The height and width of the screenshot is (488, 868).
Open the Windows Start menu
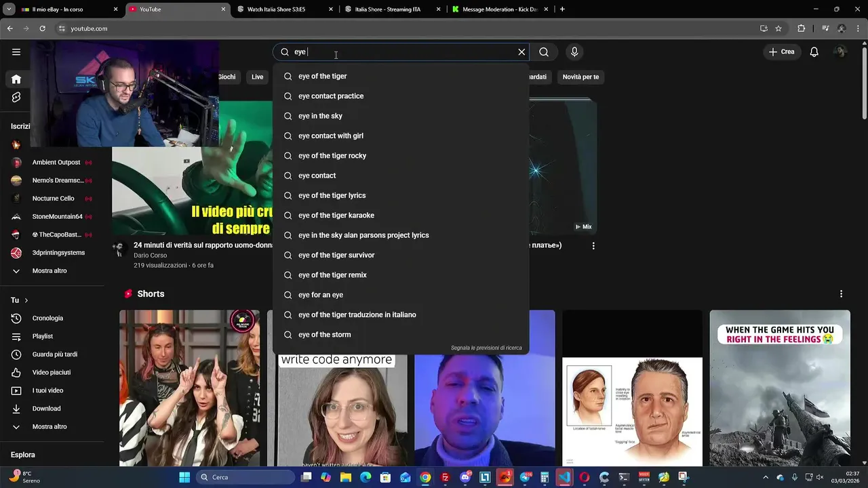pos(184,477)
